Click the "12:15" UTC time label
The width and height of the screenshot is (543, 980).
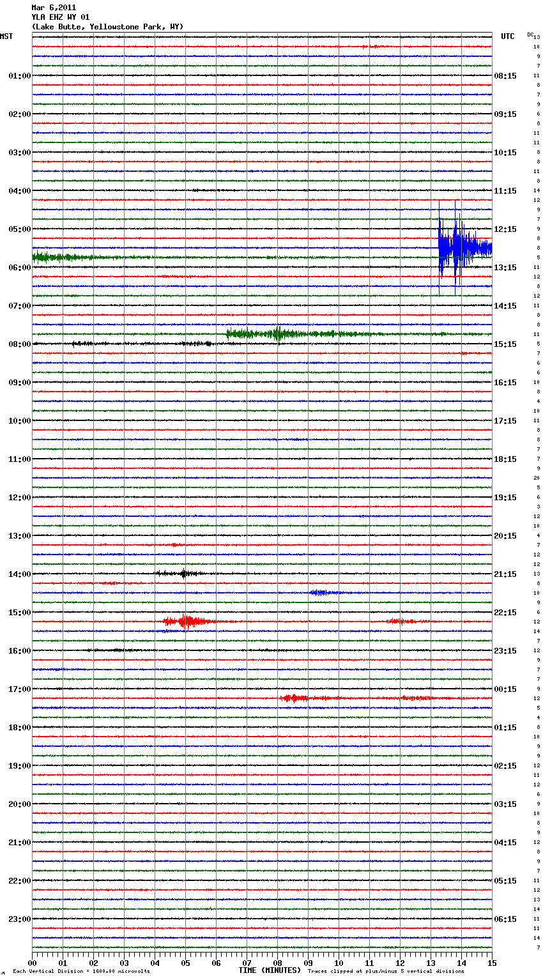(505, 229)
